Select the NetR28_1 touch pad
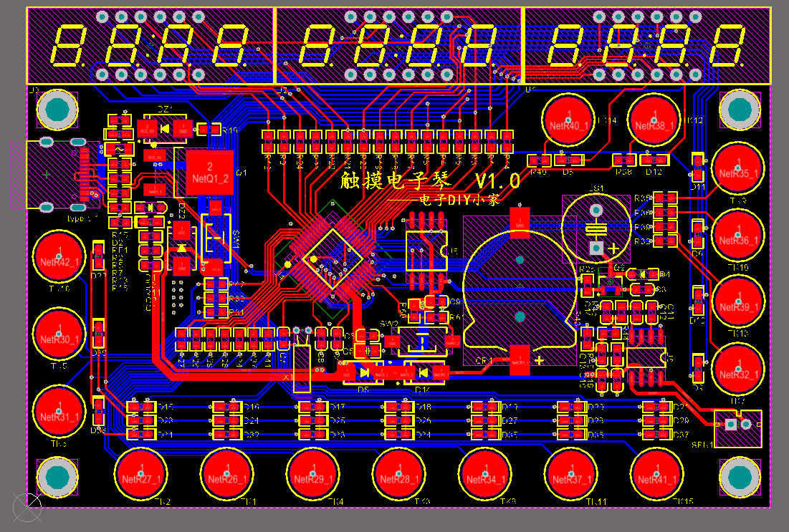The width and height of the screenshot is (789, 532). pyautogui.click(x=399, y=474)
